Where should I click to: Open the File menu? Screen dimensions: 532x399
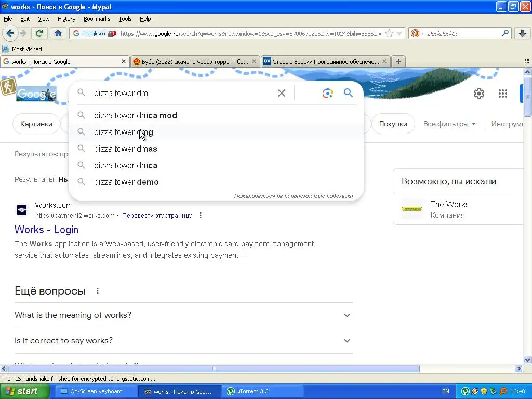(8, 19)
